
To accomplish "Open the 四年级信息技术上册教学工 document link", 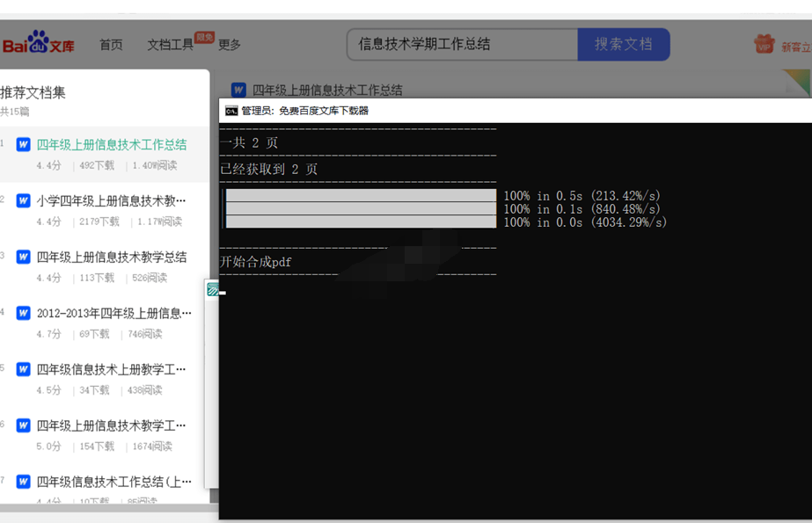I will coord(111,369).
